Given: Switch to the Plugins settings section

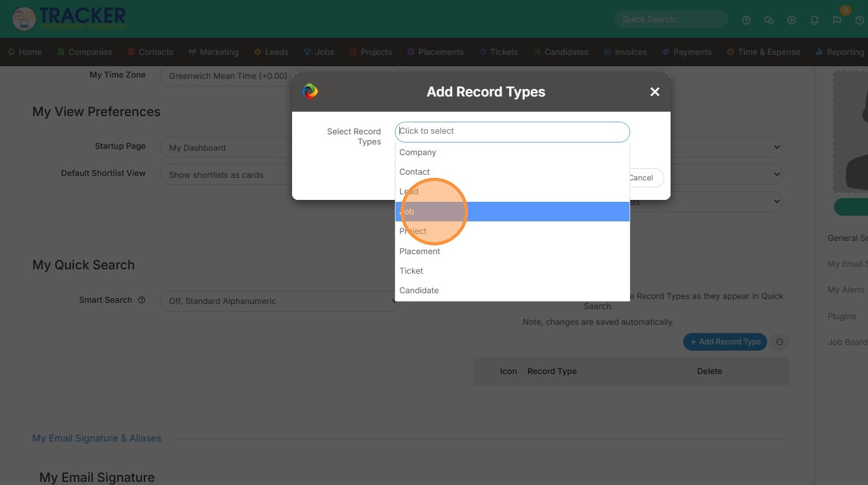Looking at the screenshot, I should click(x=842, y=316).
